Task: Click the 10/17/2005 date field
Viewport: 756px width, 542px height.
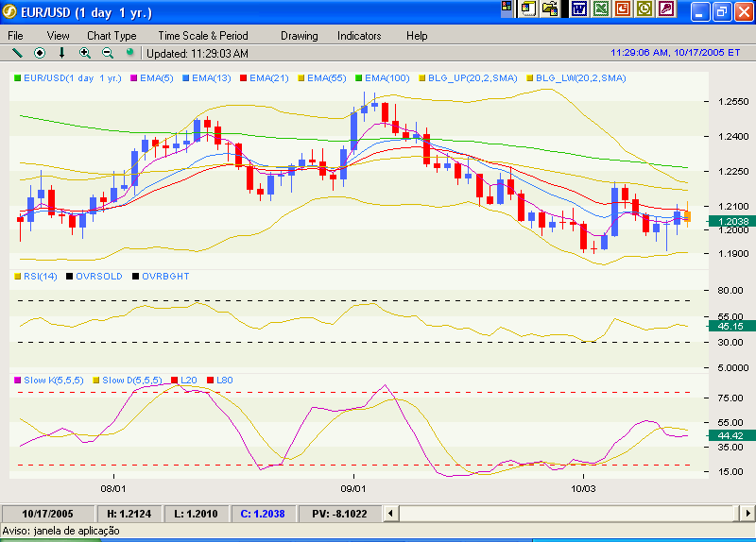Action: 47,514
